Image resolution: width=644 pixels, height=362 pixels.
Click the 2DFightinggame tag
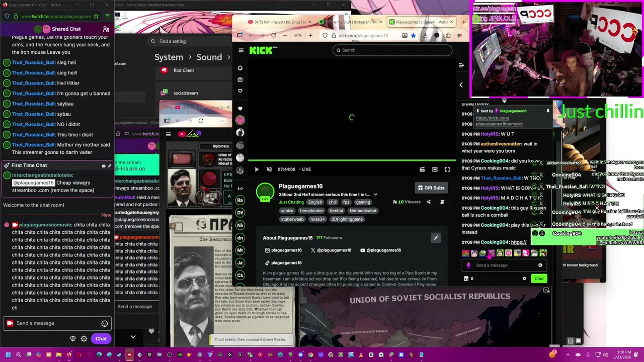[347, 219]
